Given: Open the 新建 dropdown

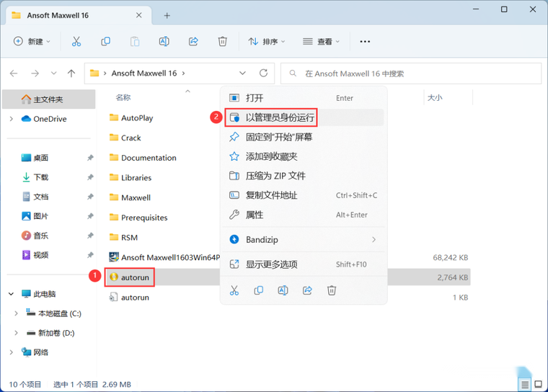Looking at the screenshot, I should (x=32, y=42).
